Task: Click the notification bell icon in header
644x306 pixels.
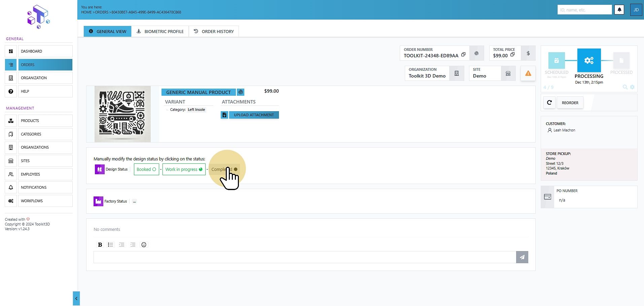Action: [619, 10]
